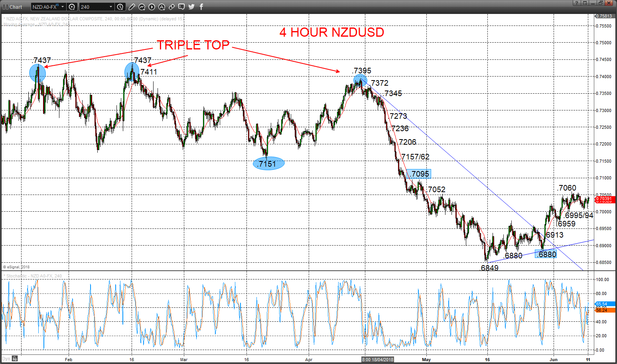Click the 7372 price annotation
Image resolution: width=617 pixels, height=364 pixels.
click(380, 83)
